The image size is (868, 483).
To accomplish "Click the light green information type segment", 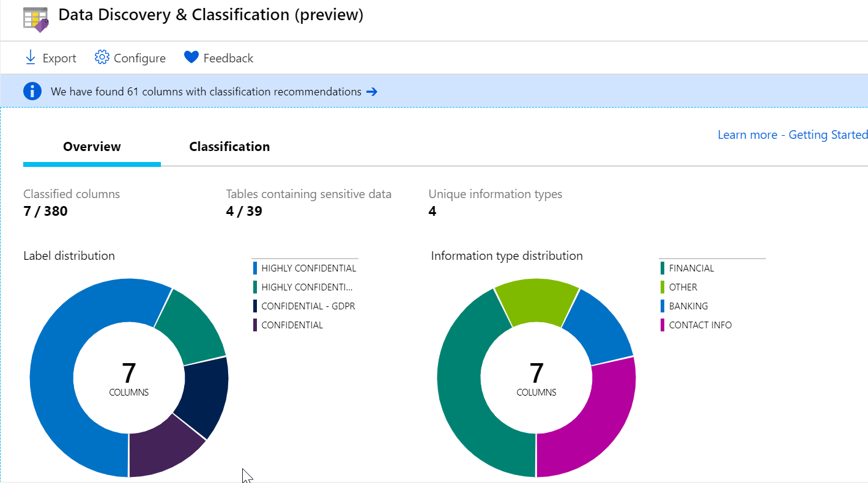I will click(x=535, y=300).
